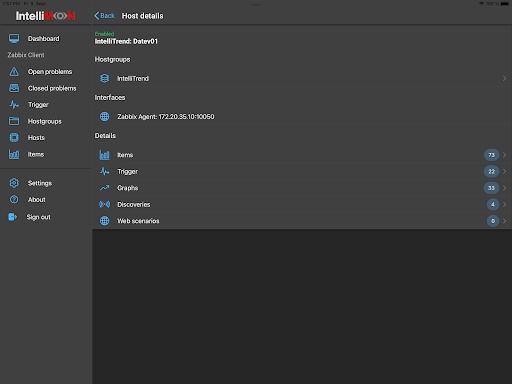
Task: Open the Open problems menu item
Action: [x=50, y=72]
